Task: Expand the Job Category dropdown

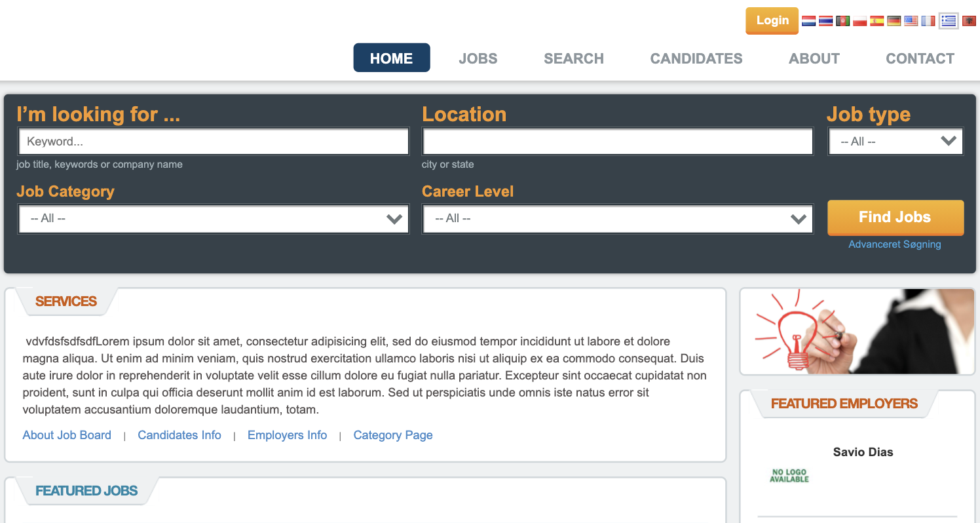Action: pos(214,219)
